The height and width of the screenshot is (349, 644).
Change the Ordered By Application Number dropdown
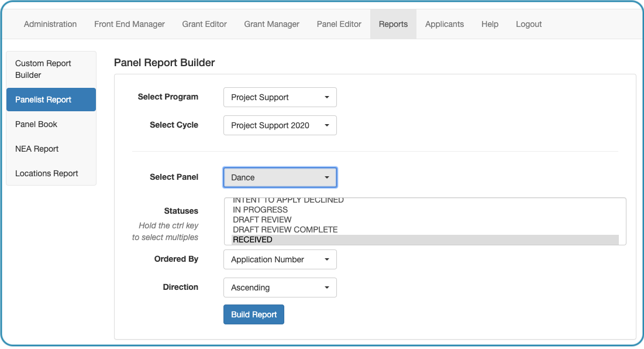[280, 259]
